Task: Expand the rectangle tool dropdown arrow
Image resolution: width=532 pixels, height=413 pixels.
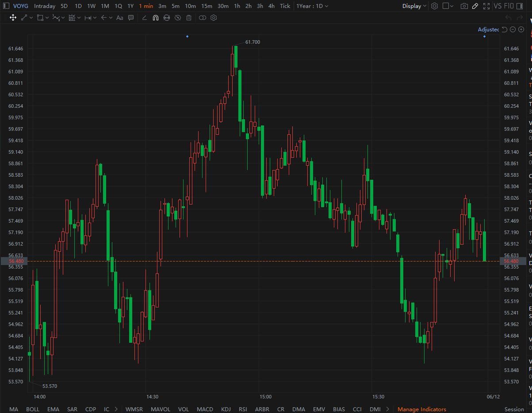Action: coord(47,18)
